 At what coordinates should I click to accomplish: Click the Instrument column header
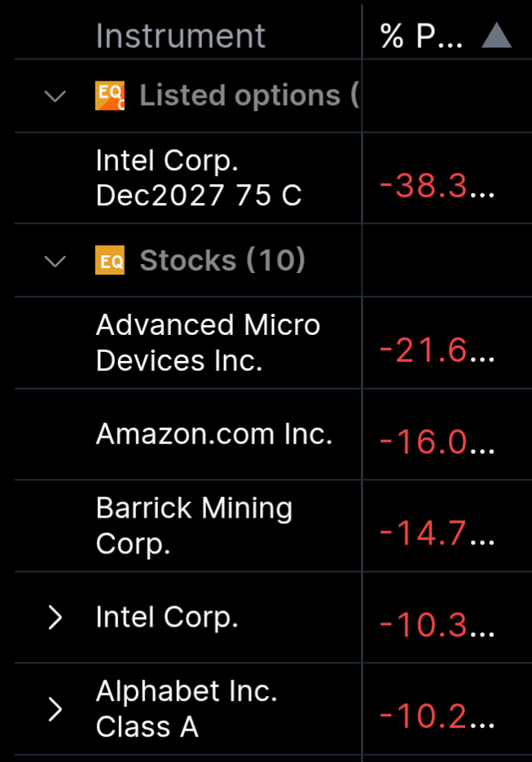[x=181, y=36]
